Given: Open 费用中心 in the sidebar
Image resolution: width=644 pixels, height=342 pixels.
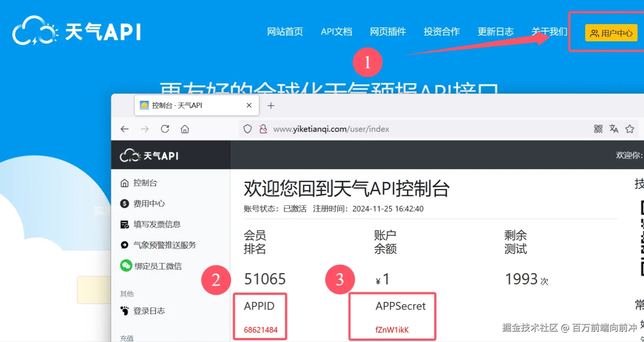Looking at the screenshot, I should [x=143, y=204].
